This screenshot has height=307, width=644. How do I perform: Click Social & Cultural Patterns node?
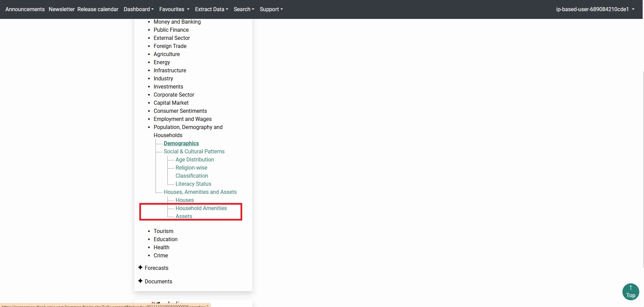coord(194,152)
